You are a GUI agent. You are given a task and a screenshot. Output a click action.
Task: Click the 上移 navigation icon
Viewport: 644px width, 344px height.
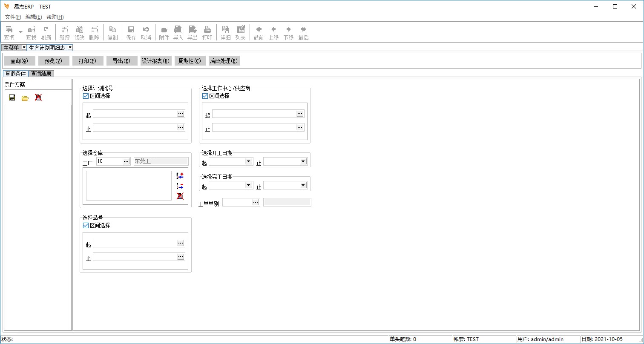coord(273,32)
